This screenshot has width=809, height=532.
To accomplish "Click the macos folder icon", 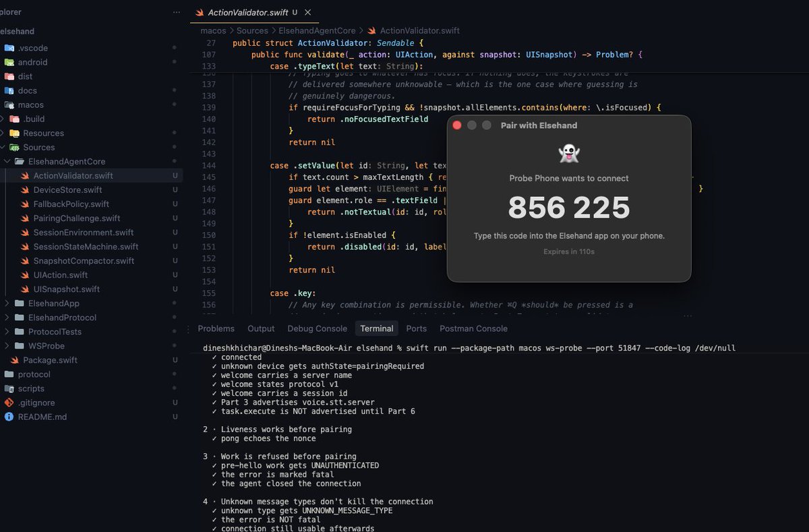I will coord(9,105).
